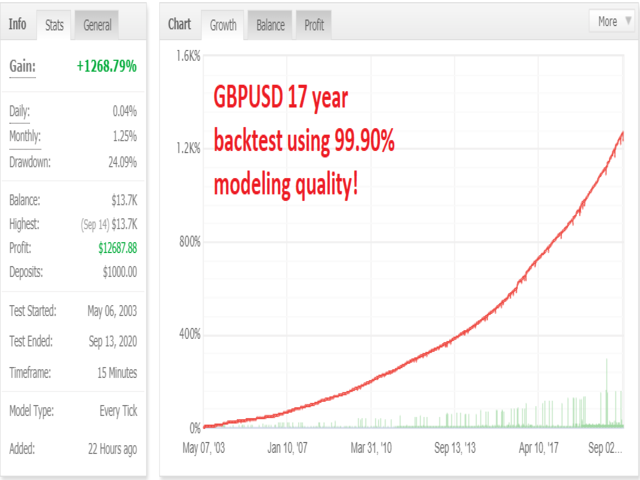Click the Sep 13, '13 x-axis label
The image size is (640, 480).
click(x=455, y=448)
